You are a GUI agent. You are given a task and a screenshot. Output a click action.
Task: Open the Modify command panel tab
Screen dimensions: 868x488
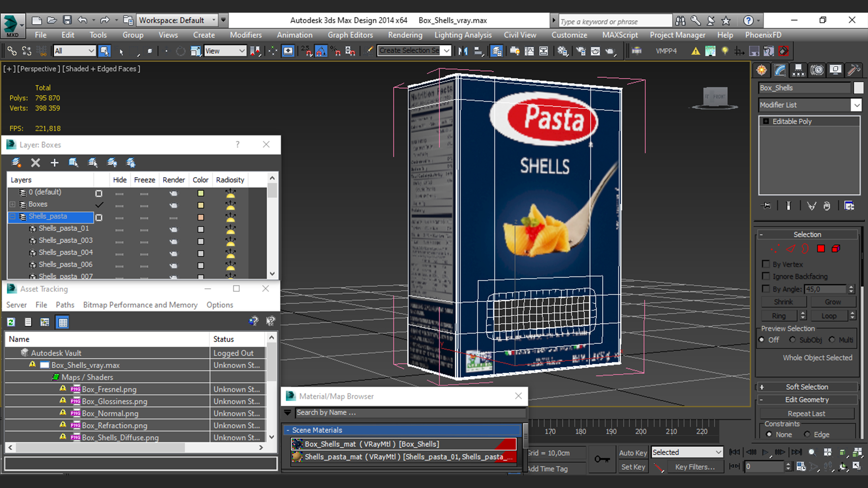click(x=780, y=70)
